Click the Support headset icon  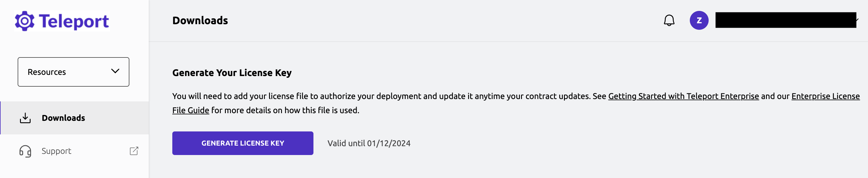[25, 151]
